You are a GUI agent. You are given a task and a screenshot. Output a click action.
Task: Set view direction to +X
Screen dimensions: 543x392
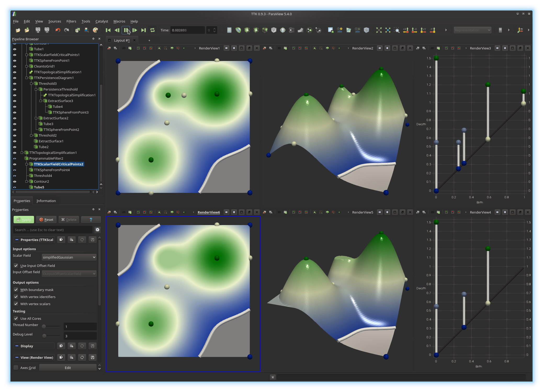click(x=406, y=30)
